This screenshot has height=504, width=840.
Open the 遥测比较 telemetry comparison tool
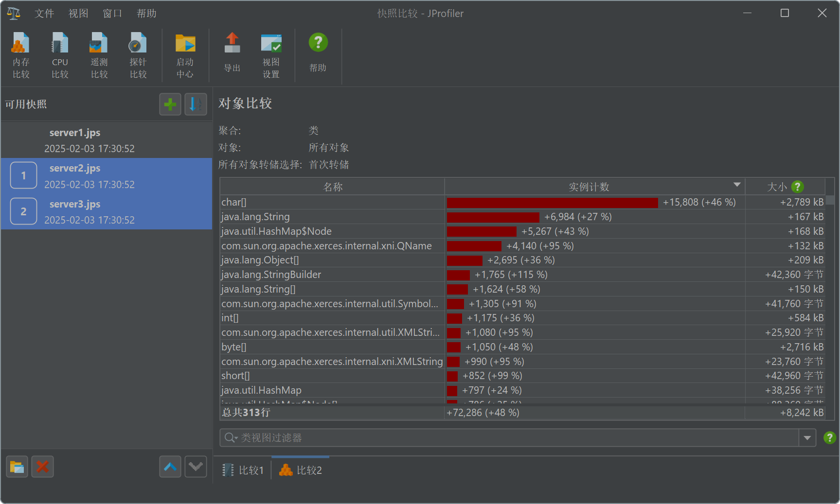tap(99, 55)
